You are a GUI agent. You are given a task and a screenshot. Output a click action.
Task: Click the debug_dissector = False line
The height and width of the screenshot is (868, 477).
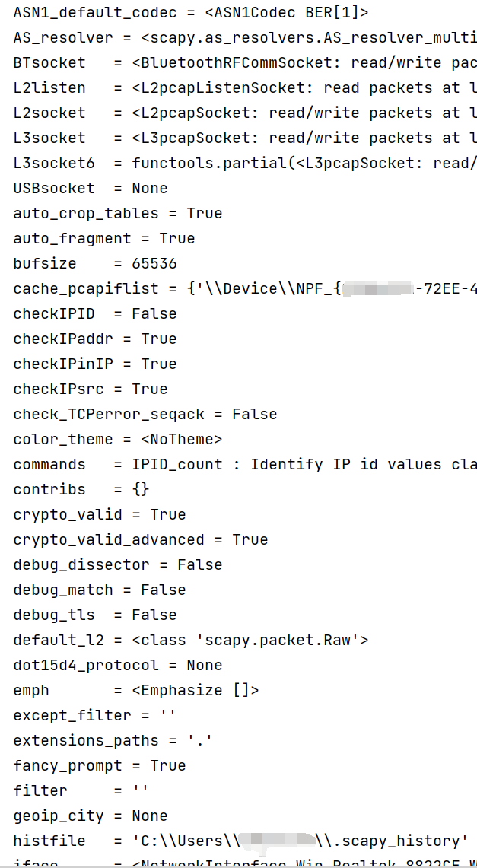point(118,565)
